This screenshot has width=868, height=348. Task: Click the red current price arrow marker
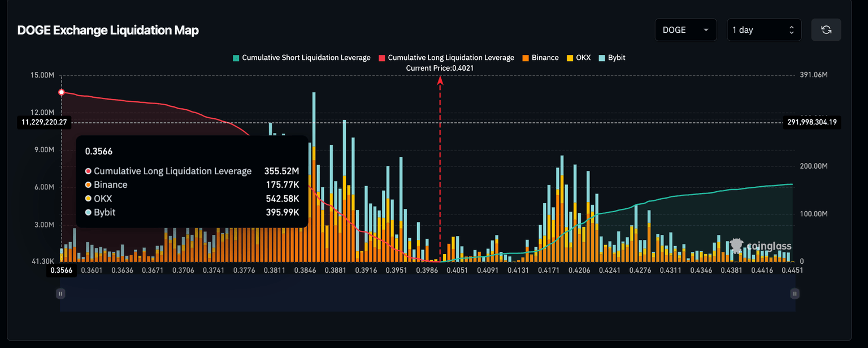440,80
